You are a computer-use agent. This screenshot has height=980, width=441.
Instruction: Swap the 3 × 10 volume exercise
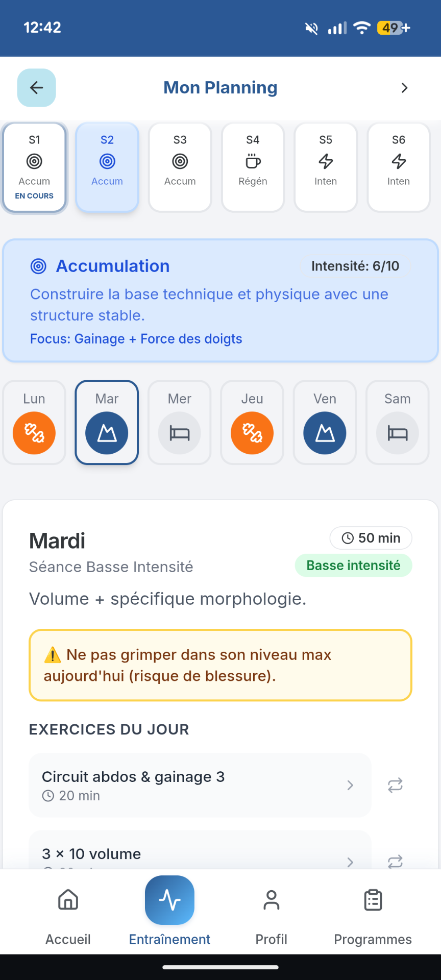click(395, 862)
